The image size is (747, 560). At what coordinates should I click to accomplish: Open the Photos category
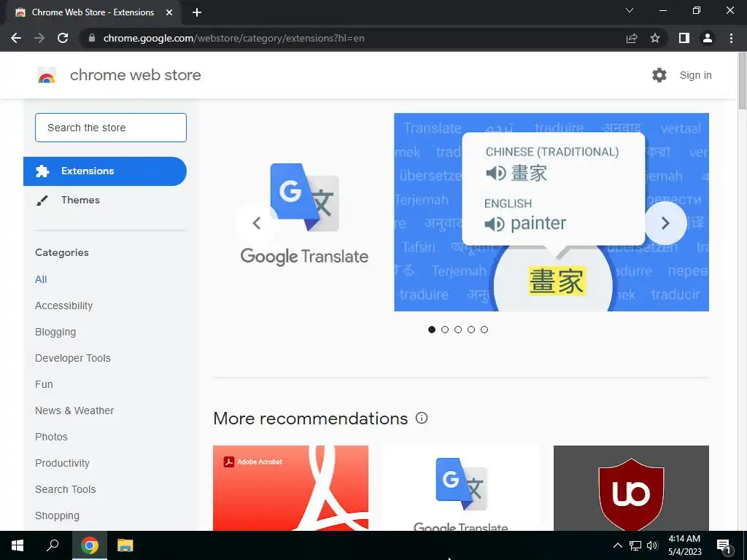52,437
